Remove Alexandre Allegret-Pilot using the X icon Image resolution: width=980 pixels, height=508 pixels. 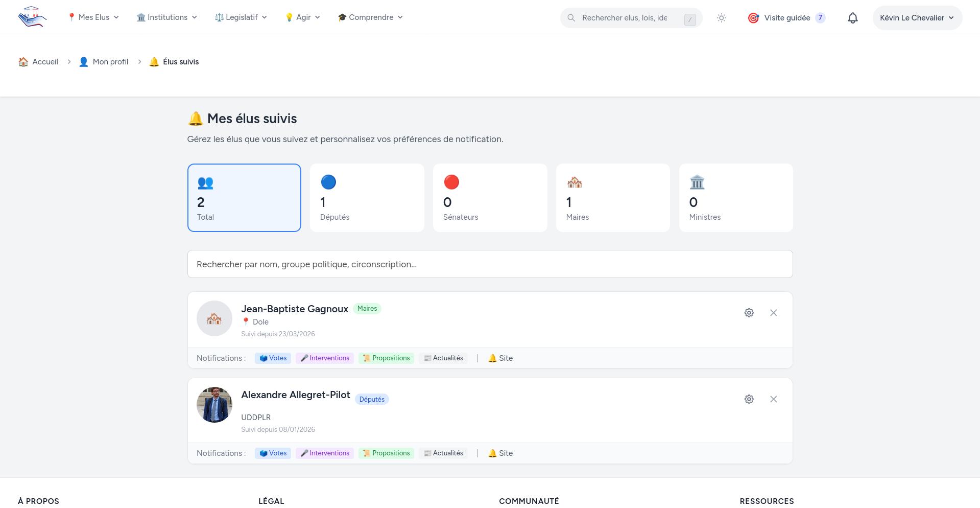click(x=773, y=399)
